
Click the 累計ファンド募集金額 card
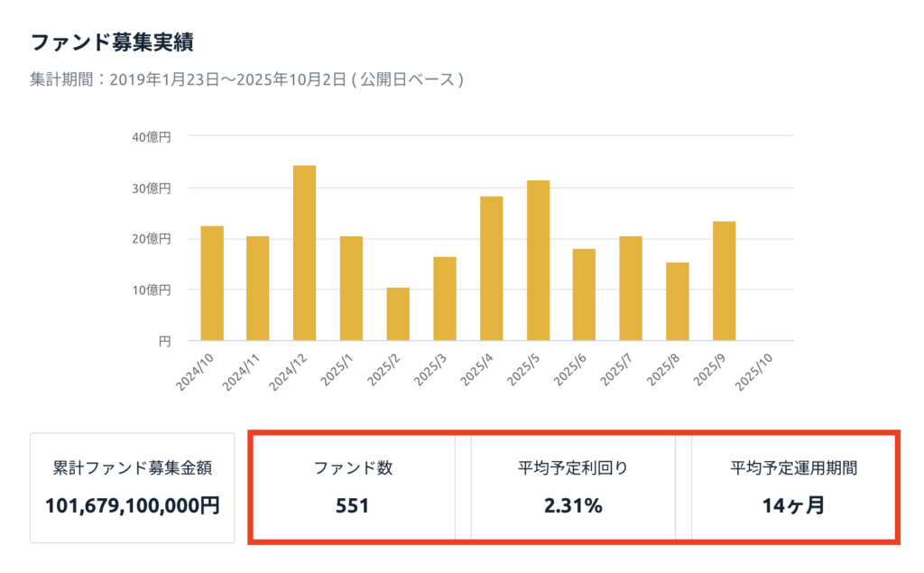[133, 487]
